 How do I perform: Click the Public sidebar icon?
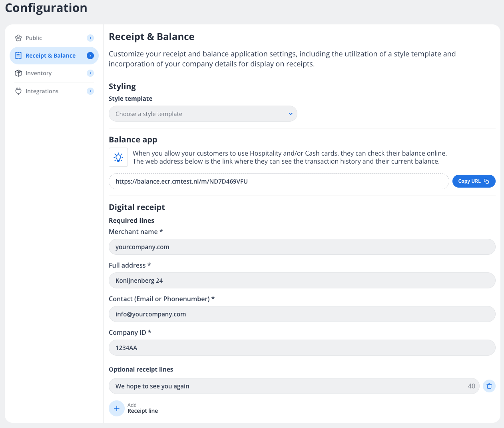(x=18, y=38)
